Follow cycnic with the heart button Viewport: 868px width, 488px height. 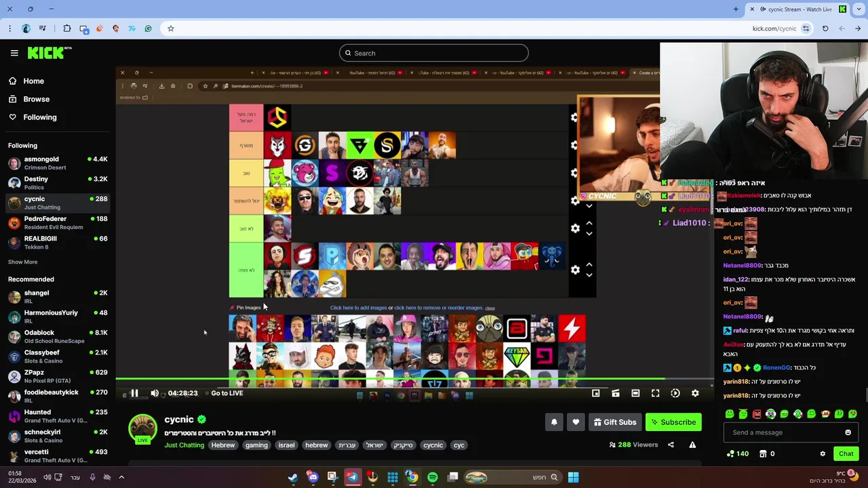pyautogui.click(x=576, y=422)
